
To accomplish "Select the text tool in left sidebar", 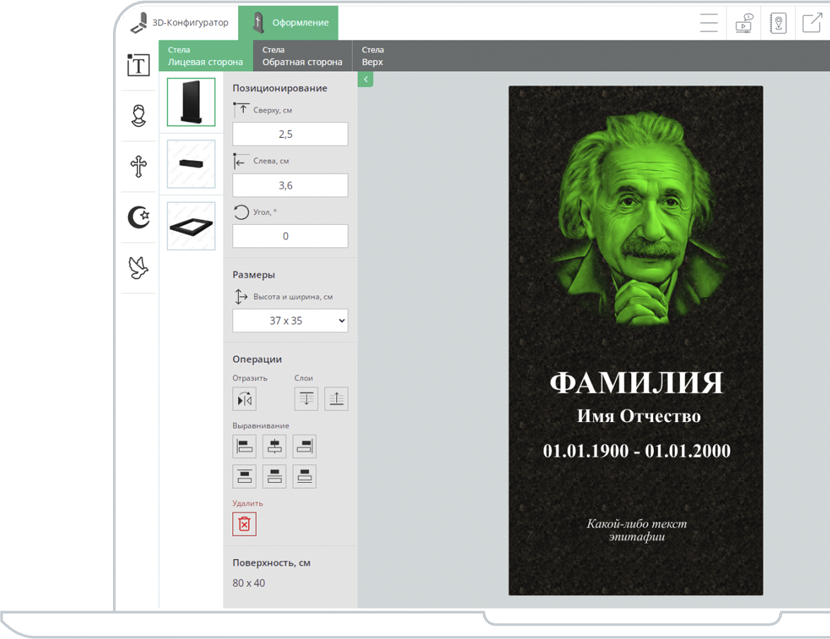I will (x=138, y=65).
